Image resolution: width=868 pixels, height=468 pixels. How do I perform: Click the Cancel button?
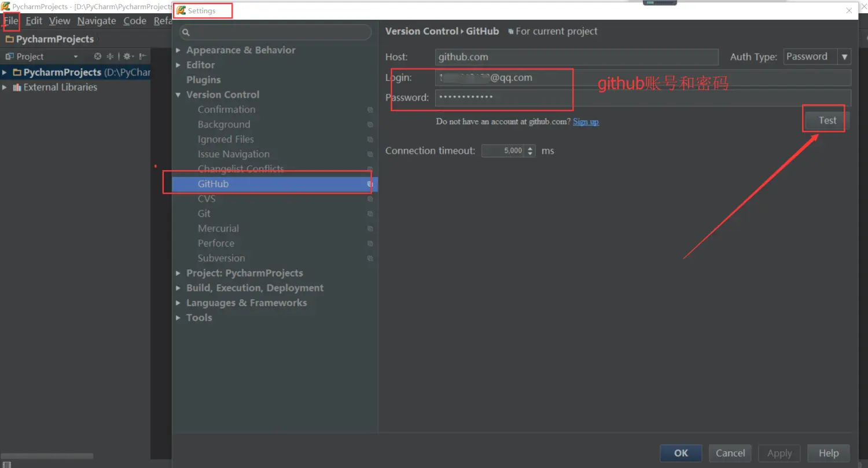click(x=730, y=453)
